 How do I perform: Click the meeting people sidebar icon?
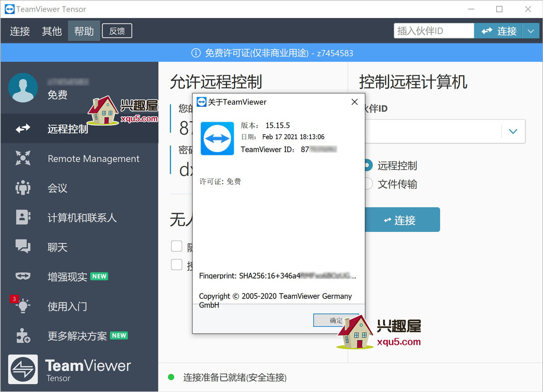pyautogui.click(x=23, y=188)
